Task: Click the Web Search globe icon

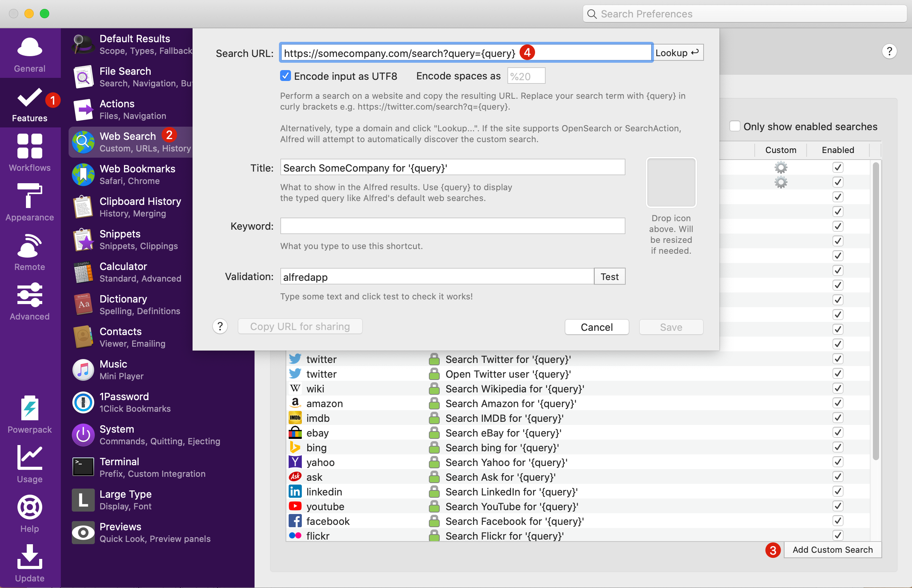Action: tap(83, 142)
